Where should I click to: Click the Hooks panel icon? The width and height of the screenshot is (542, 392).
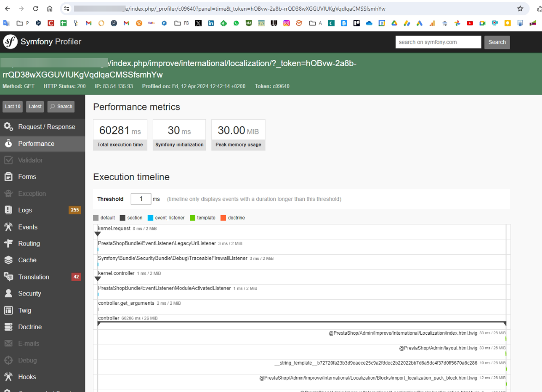[x=9, y=377]
